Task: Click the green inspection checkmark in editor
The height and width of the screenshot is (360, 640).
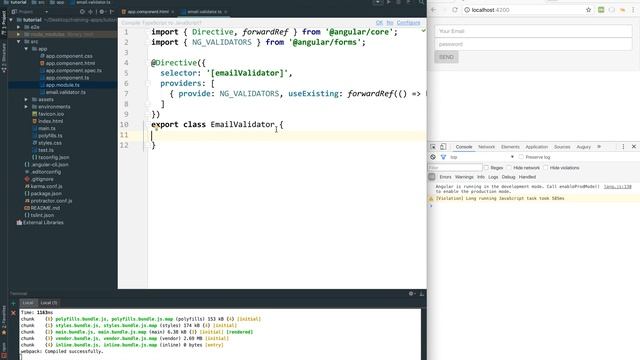Action: tap(423, 31)
